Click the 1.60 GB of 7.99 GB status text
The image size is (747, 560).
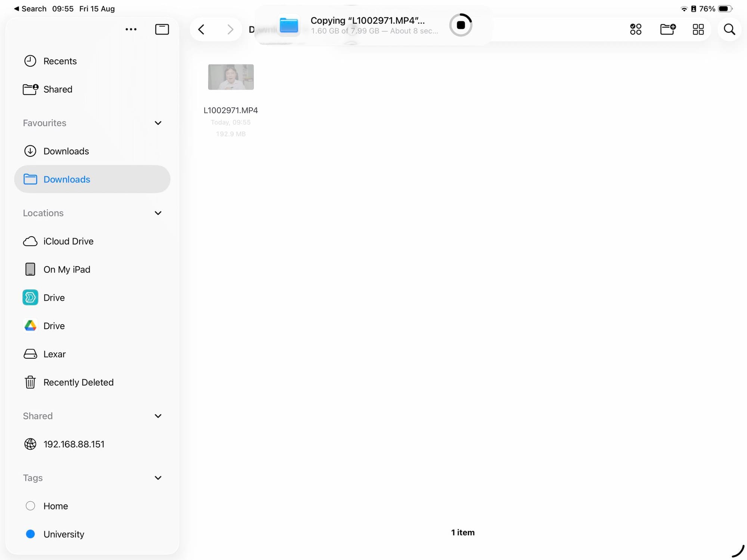tap(375, 31)
